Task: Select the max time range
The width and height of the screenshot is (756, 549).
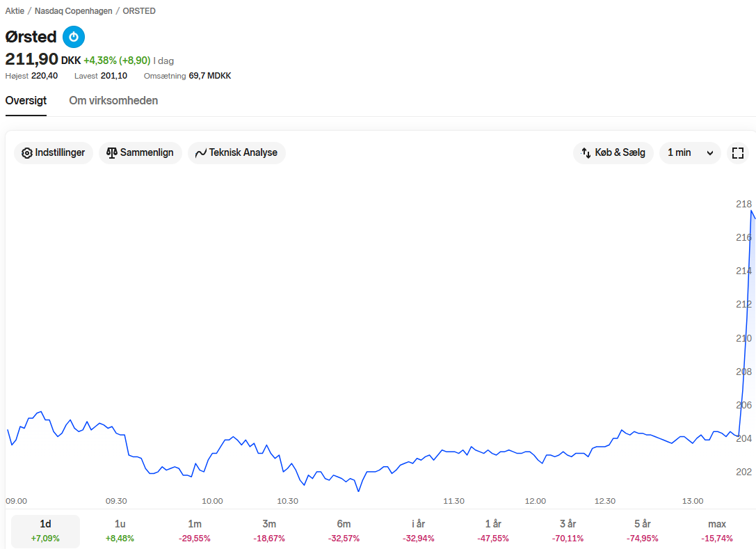Action: point(717,531)
